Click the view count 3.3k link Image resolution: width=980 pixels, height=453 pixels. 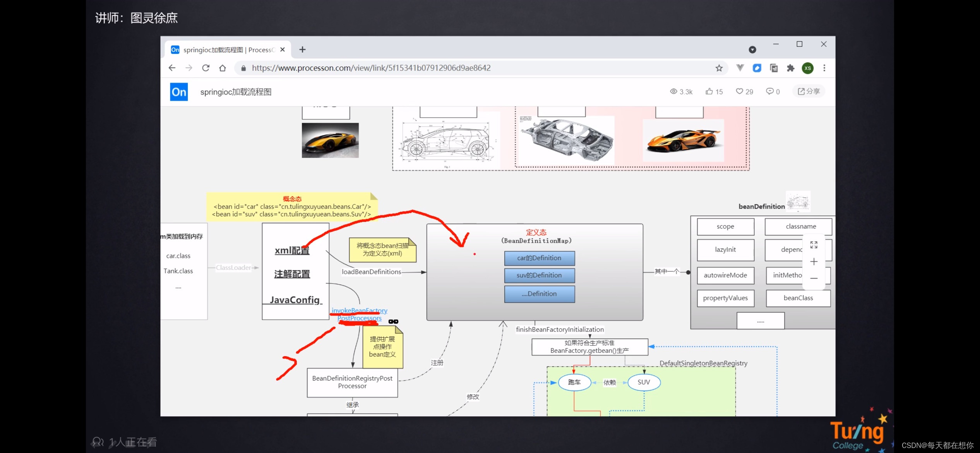click(x=683, y=91)
